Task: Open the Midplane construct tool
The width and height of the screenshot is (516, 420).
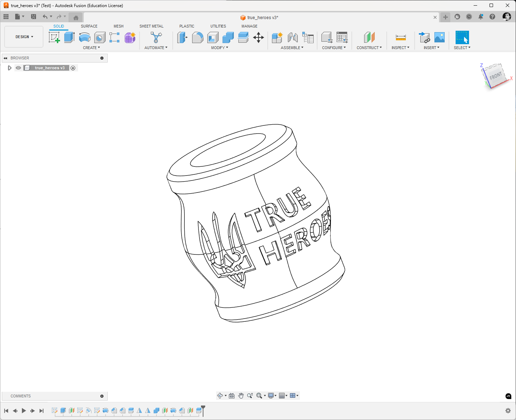Action: click(369, 37)
